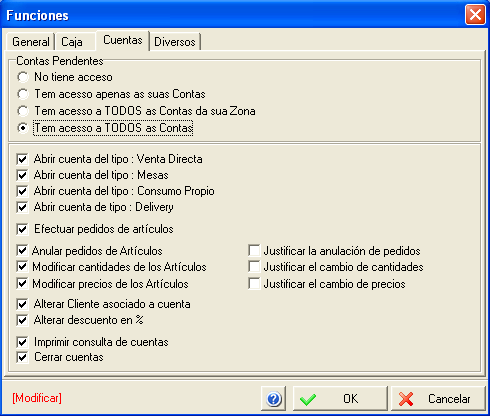
Task: Click the red X Cancelar button
Action: [x=438, y=398]
